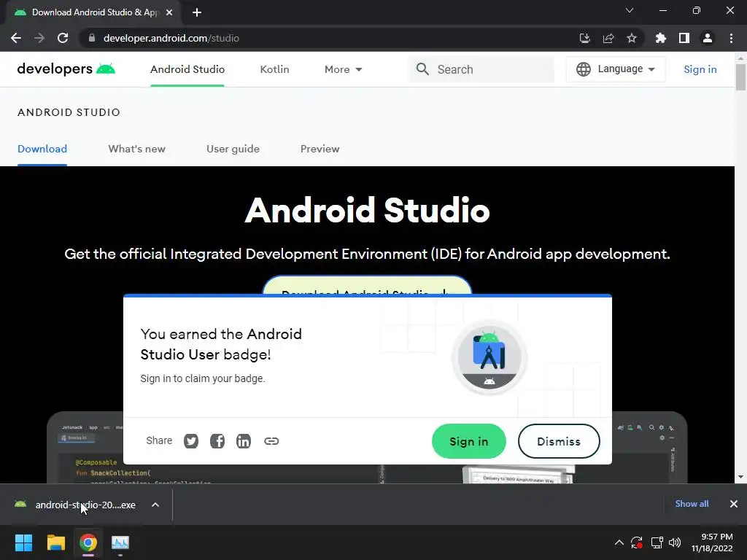Install app icon in address bar
This screenshot has height=560, width=747.
[584, 38]
